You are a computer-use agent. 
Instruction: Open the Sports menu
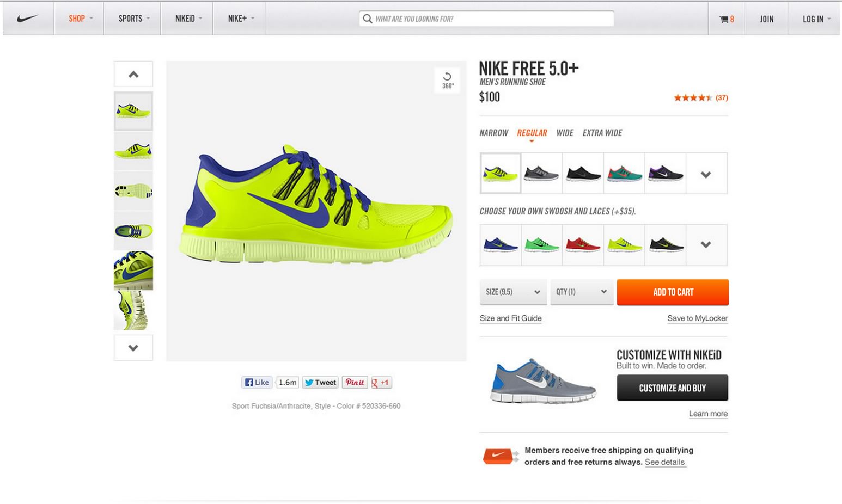coord(133,19)
